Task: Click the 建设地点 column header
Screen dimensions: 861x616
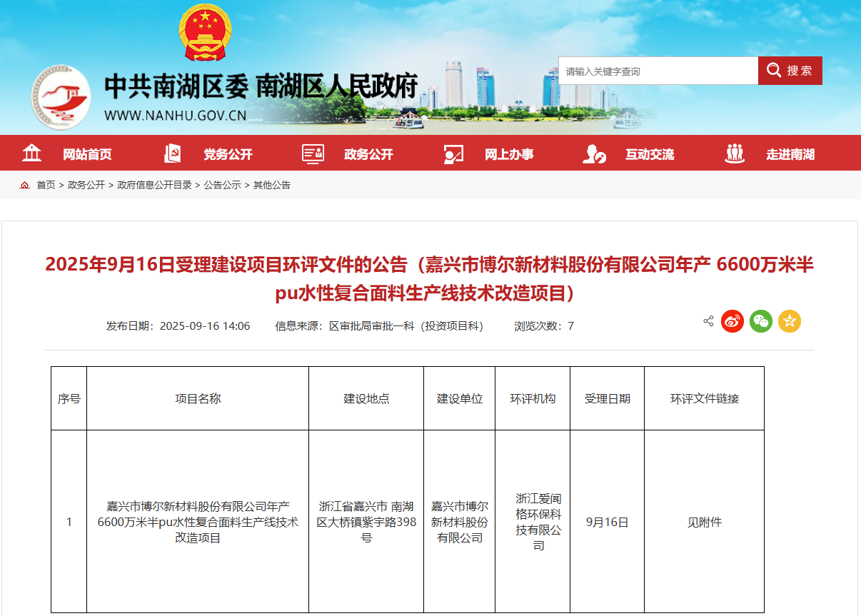Action: tap(366, 398)
